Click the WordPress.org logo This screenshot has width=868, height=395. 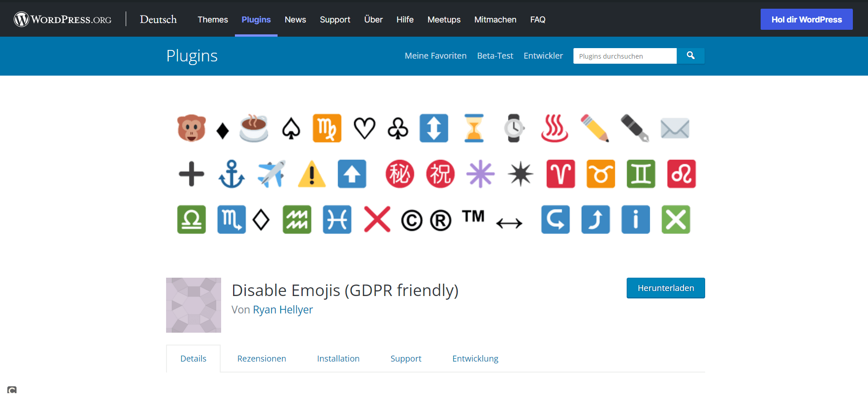[63, 19]
